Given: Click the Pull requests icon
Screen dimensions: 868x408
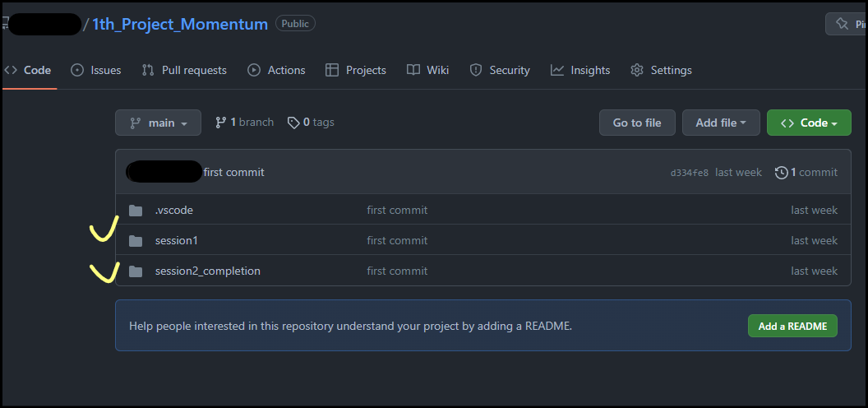Looking at the screenshot, I should click(x=148, y=71).
